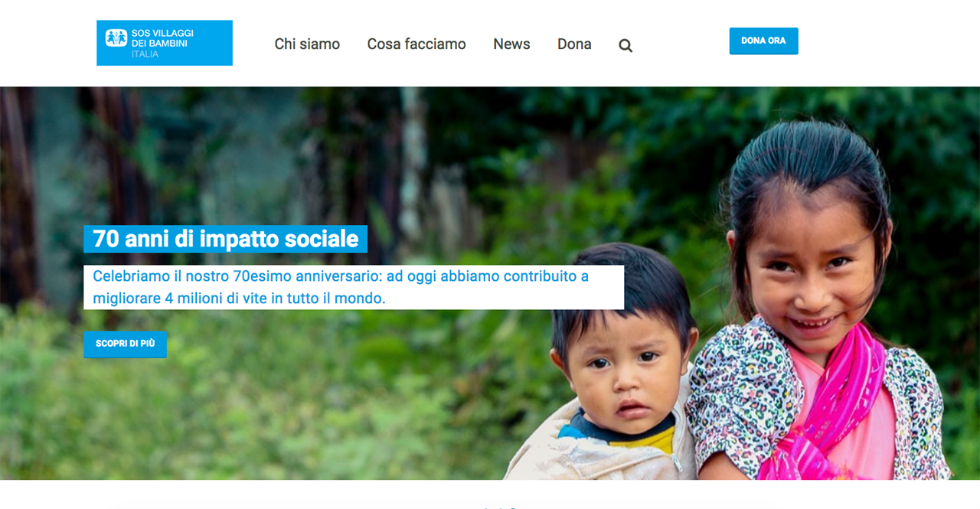Open the search magnifier icon
The height and width of the screenshot is (509, 980).
[x=626, y=45]
